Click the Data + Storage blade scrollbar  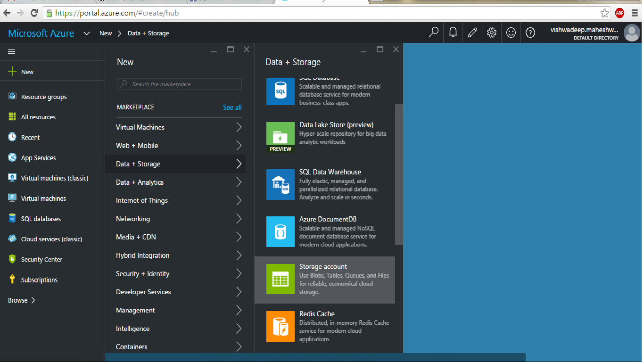[x=399, y=174]
